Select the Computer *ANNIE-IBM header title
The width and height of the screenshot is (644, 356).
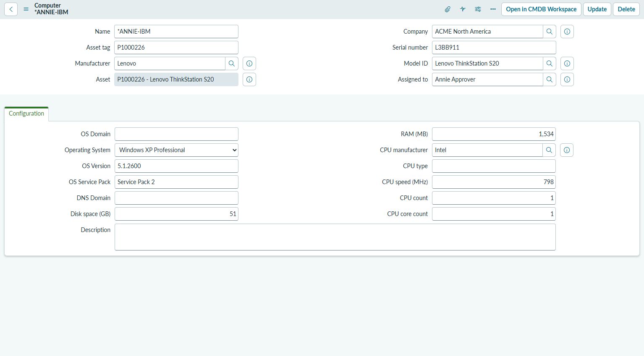51,9
